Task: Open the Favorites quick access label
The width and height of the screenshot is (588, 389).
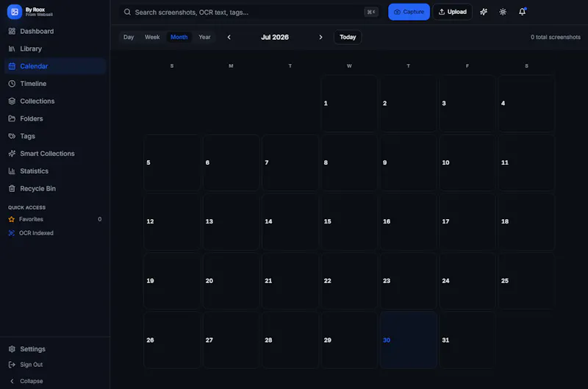Action: tap(31, 219)
